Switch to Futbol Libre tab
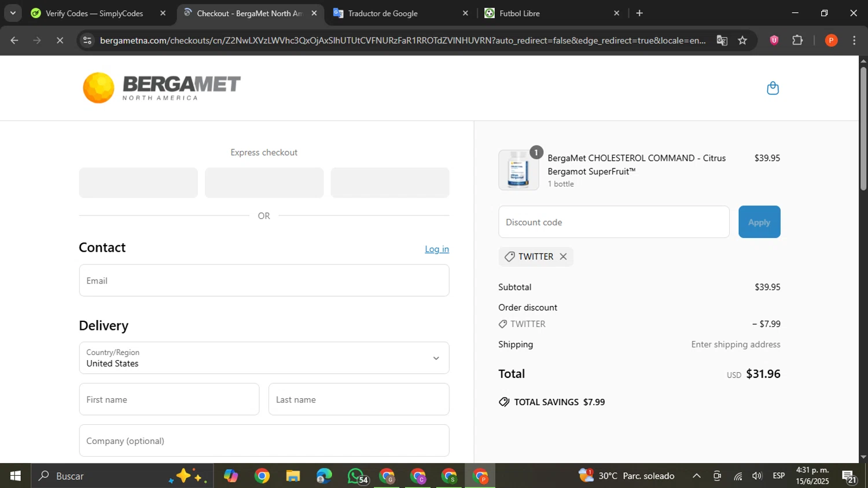The height and width of the screenshot is (488, 868). click(519, 13)
